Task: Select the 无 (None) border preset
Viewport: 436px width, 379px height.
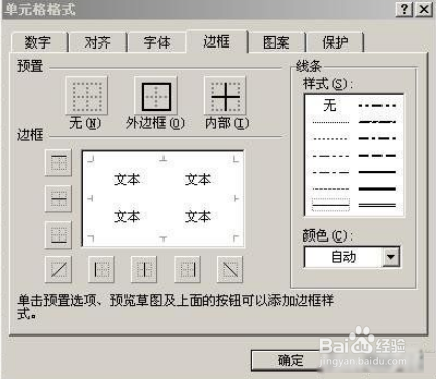Action: click(x=87, y=96)
